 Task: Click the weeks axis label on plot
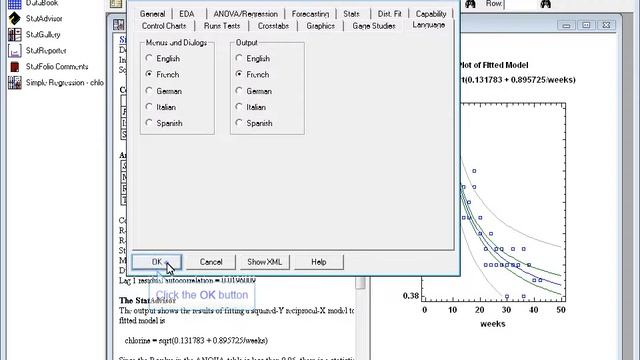click(493, 324)
